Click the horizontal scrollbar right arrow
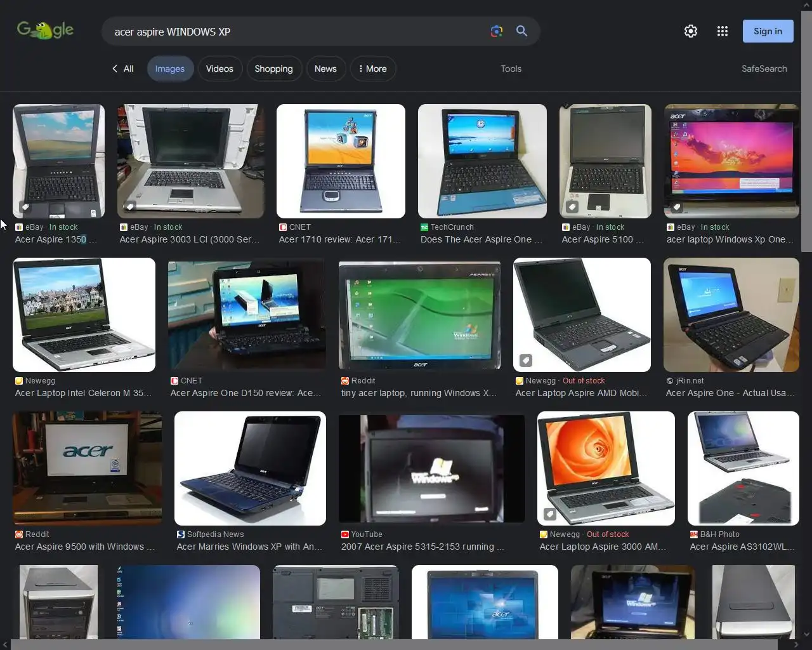 coord(796,645)
